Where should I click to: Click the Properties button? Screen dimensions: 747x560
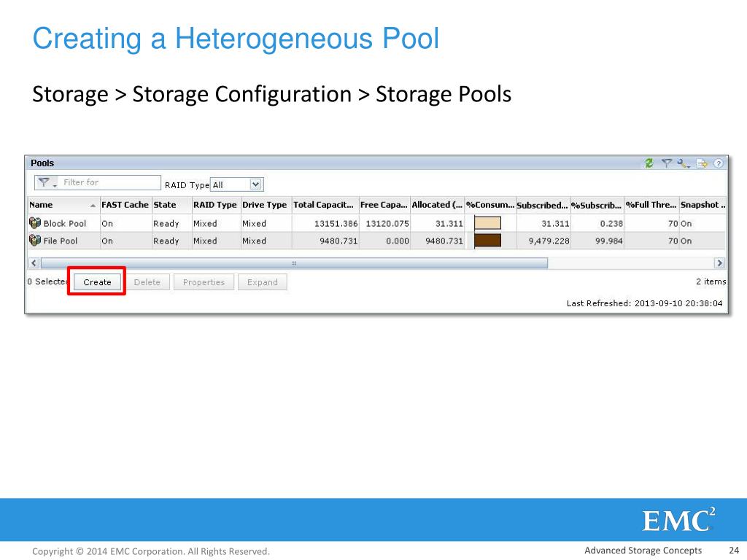click(x=204, y=282)
